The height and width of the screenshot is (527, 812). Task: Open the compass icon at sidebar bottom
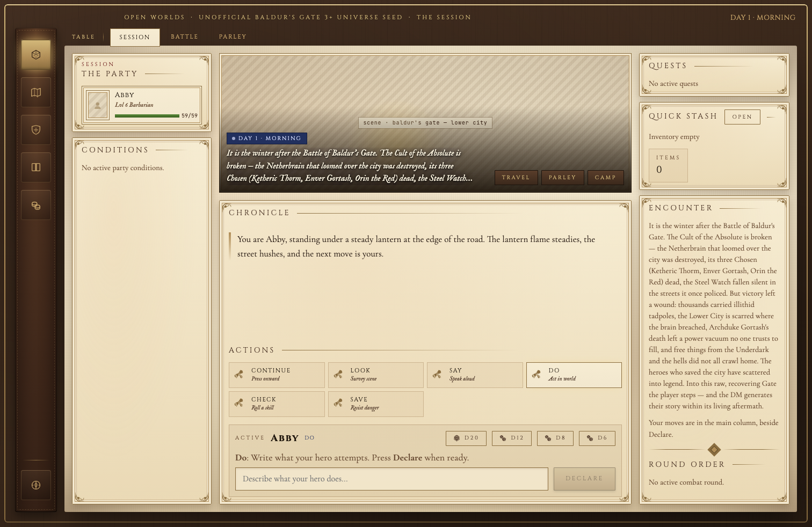(36, 485)
